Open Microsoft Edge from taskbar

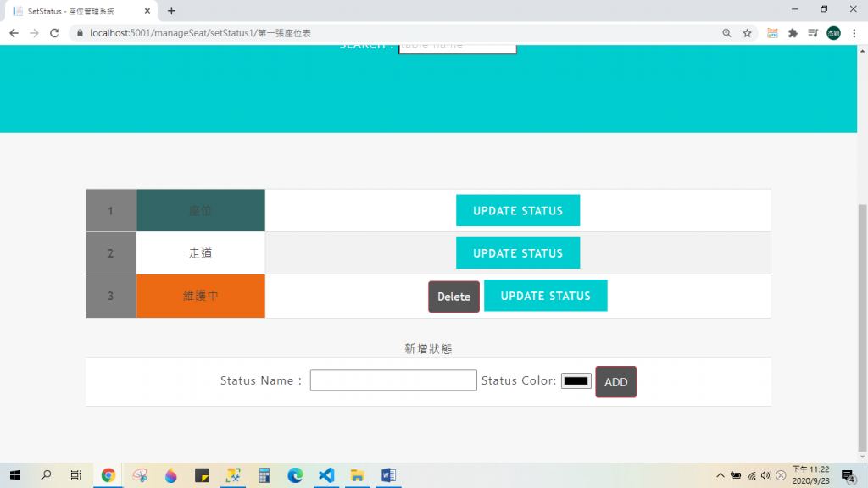[295, 475]
